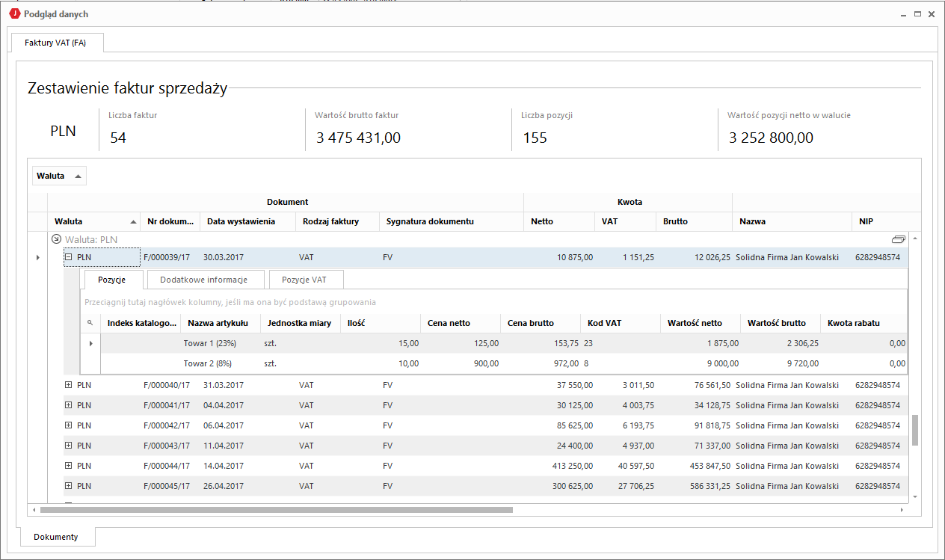Collapse the Waluta: PLN group circle arrow
The width and height of the screenshot is (945, 560).
pos(56,239)
